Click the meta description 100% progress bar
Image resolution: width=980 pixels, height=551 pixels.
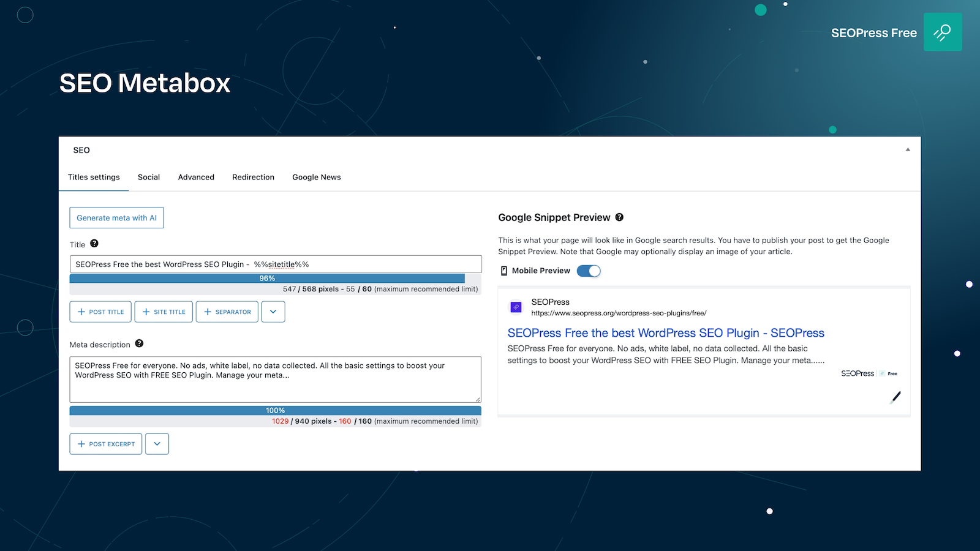(275, 410)
